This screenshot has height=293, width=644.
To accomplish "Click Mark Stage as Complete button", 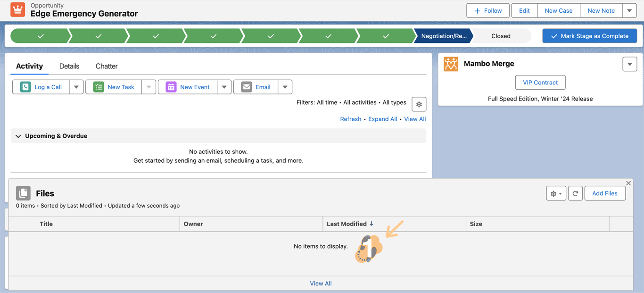I will 589,36.
